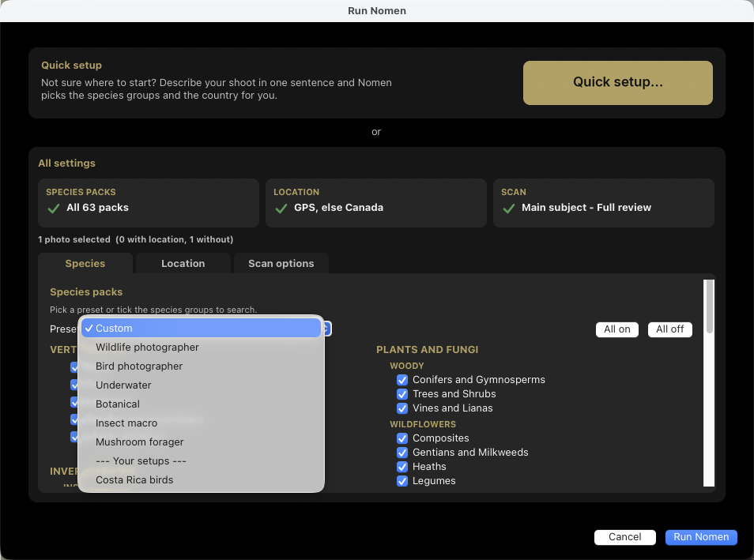This screenshot has height=560, width=754.
Task: Open the Quick setup... wizard
Action: tap(617, 83)
